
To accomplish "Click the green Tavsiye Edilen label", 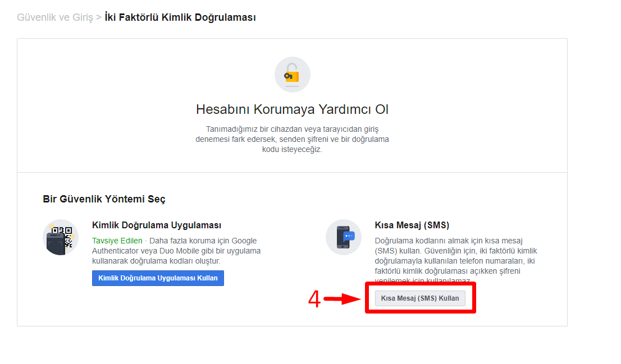I will [117, 241].
